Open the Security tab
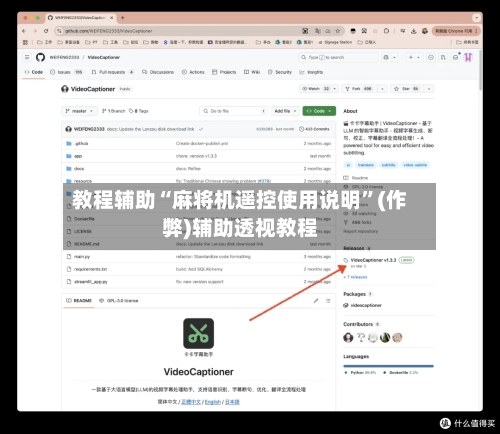This screenshot has width=500, height=434. [280, 72]
